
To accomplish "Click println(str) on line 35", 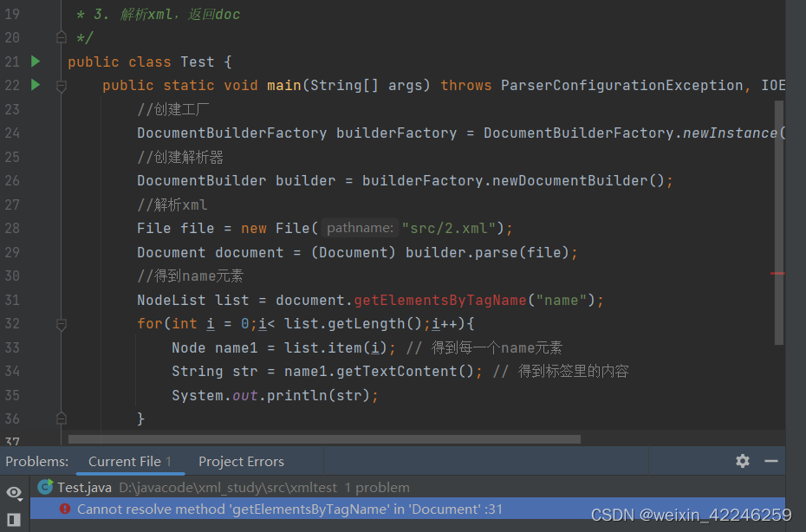I will click(x=318, y=395).
